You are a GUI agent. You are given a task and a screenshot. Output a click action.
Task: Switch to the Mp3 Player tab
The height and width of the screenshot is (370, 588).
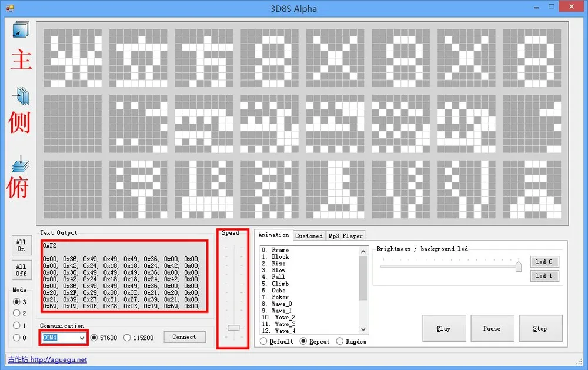[345, 236]
